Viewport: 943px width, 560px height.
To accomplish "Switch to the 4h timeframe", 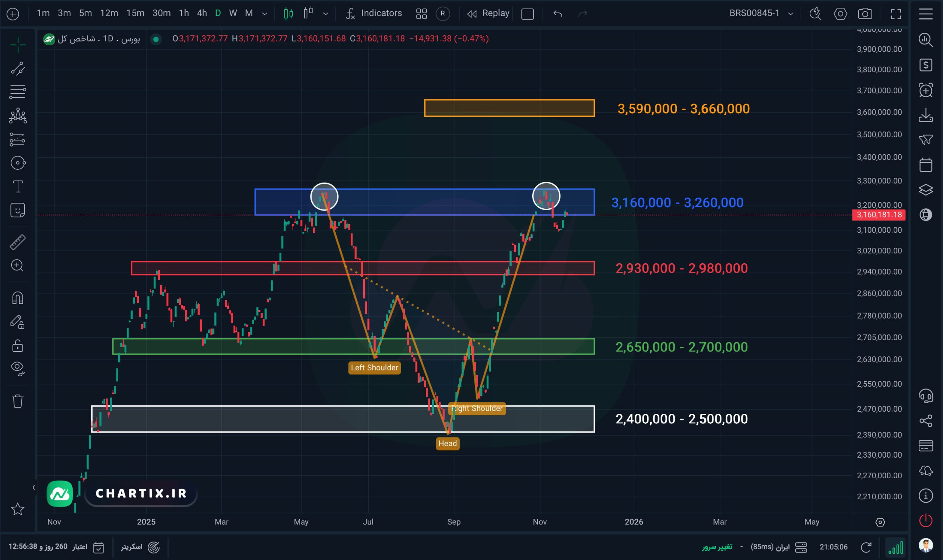I will pyautogui.click(x=202, y=13).
